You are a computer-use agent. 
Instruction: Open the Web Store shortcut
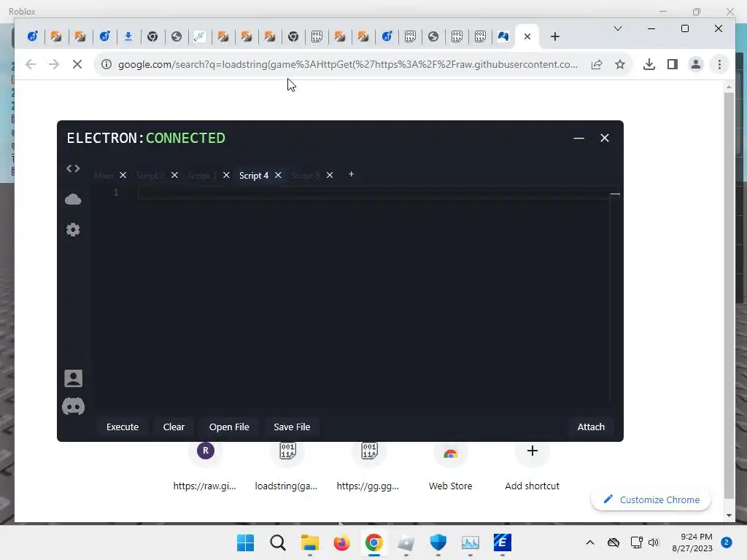[451, 466]
